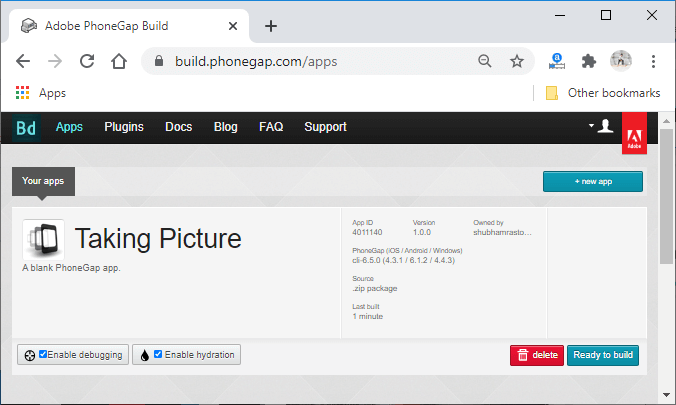
Task: Go forward in browser history
Action: [x=55, y=61]
